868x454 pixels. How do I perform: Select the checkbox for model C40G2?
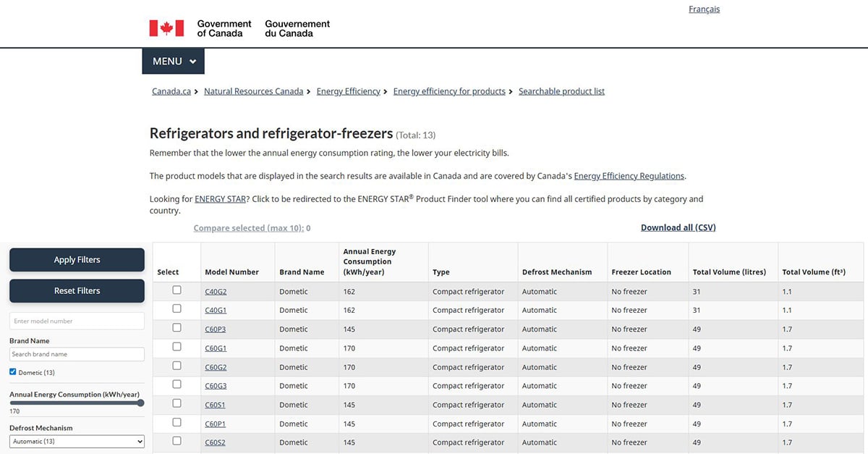point(176,290)
